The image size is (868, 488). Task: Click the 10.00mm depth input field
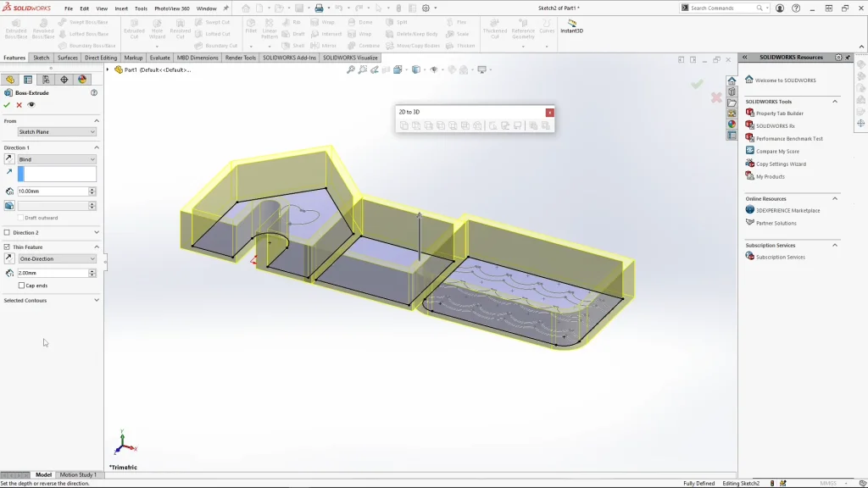(53, 191)
